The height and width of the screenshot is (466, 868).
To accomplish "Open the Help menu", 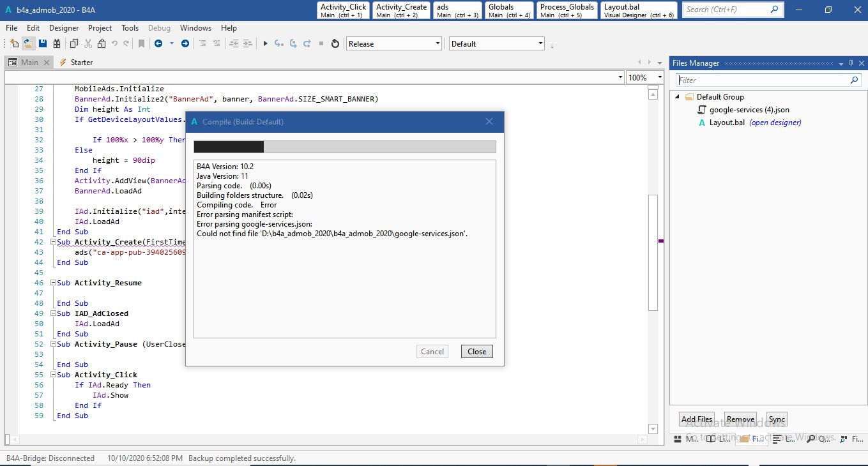I will pos(229,28).
